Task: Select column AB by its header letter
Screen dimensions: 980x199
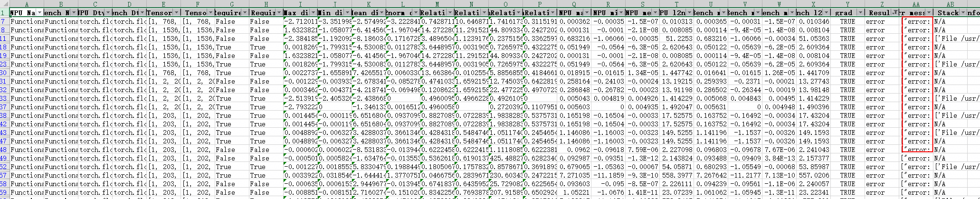Action: 950,4
